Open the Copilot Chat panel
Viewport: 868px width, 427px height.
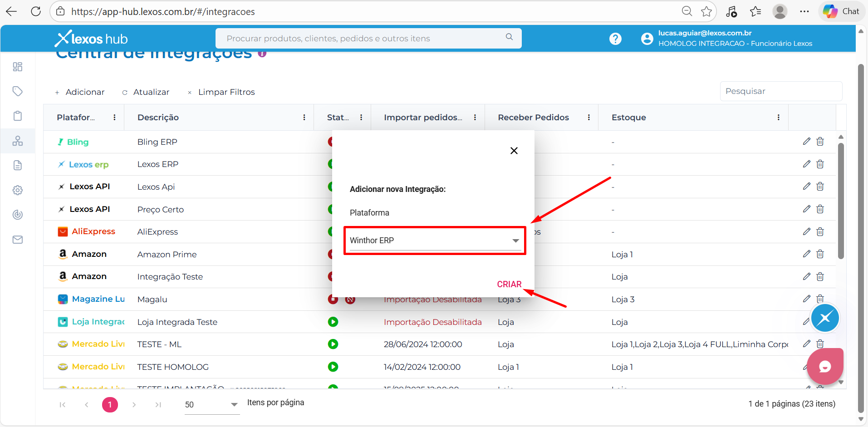click(x=842, y=11)
